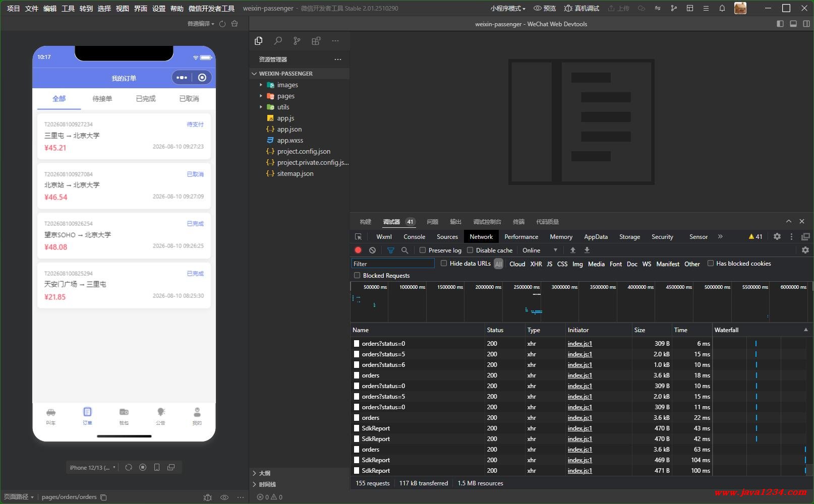Viewport: 814px width, 504px height.
Task: Click the clear cache icon beside refresh
Action: coord(235,24)
